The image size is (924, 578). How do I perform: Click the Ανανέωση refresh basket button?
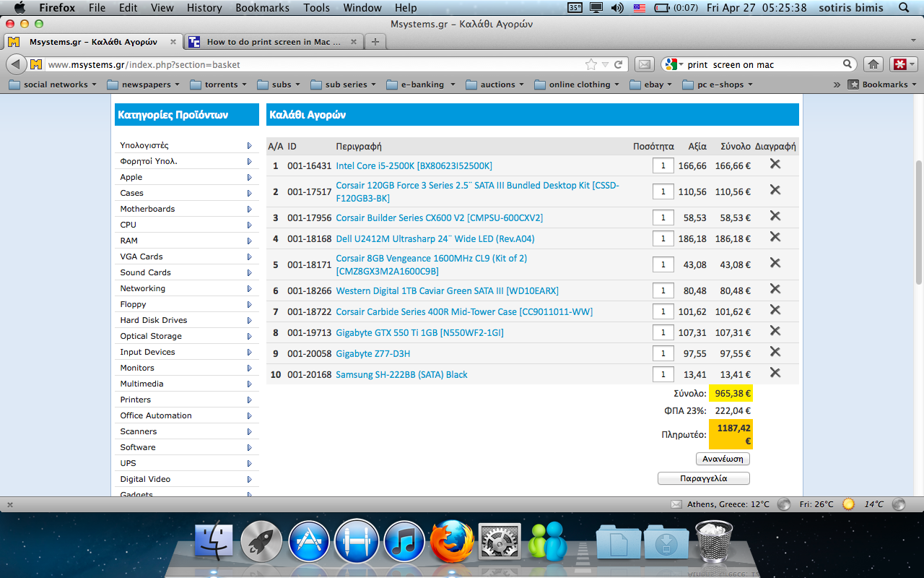[723, 459]
